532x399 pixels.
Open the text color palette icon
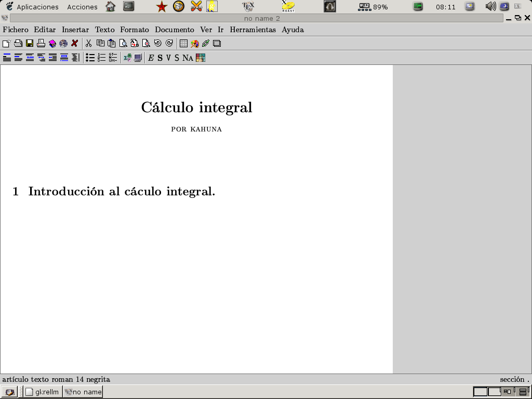click(x=201, y=58)
